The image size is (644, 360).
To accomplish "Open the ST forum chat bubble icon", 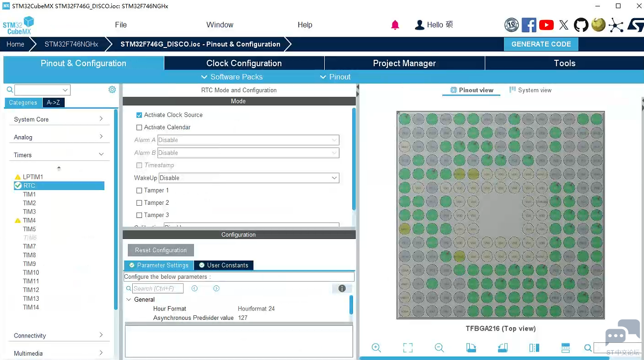I will coord(622,333).
